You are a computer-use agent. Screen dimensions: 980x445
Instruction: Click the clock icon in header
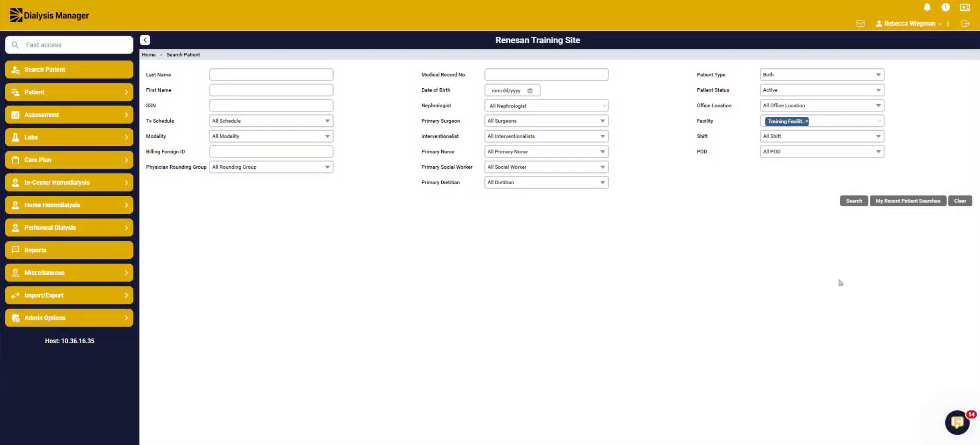pos(945,7)
